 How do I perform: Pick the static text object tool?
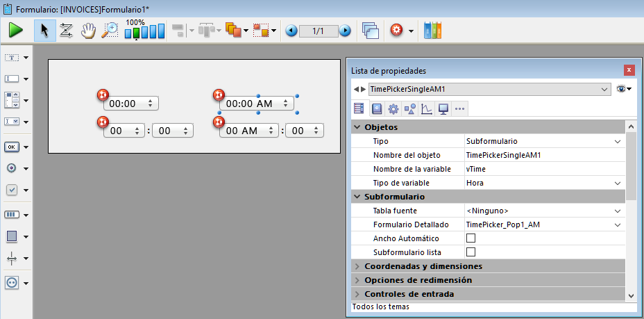(x=12, y=58)
